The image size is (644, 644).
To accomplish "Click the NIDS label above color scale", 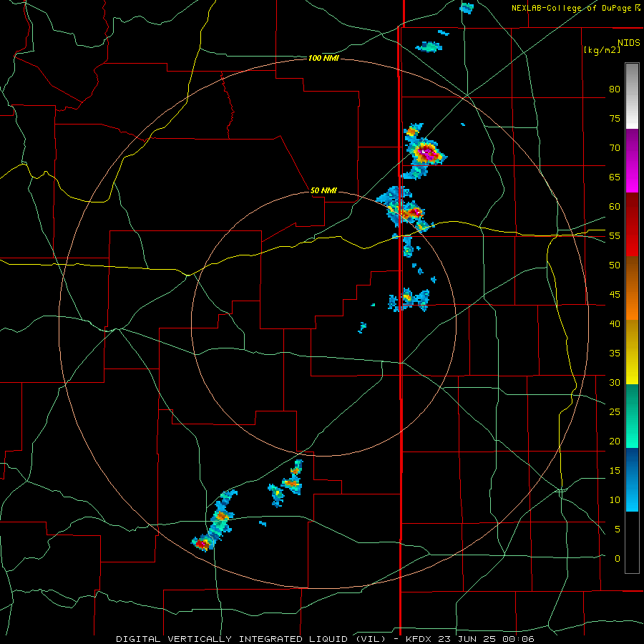I will [x=629, y=43].
